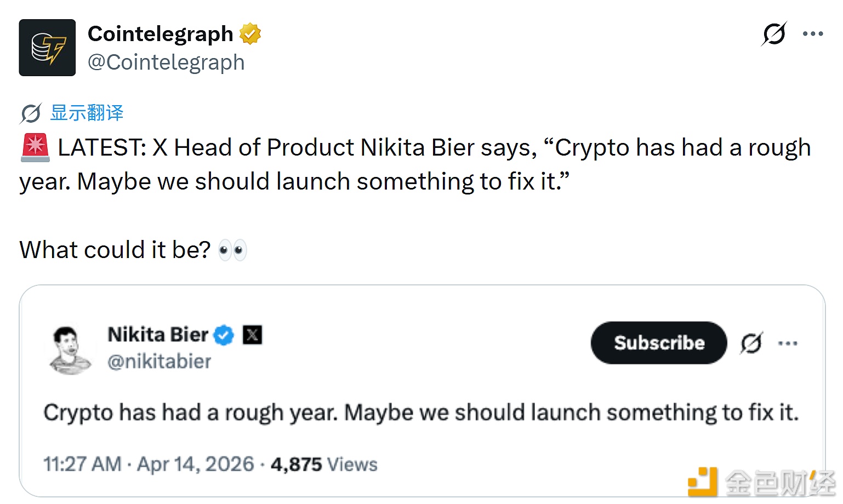The width and height of the screenshot is (843, 504).
Task: Open the @nikitabier handle link
Action: (160, 362)
